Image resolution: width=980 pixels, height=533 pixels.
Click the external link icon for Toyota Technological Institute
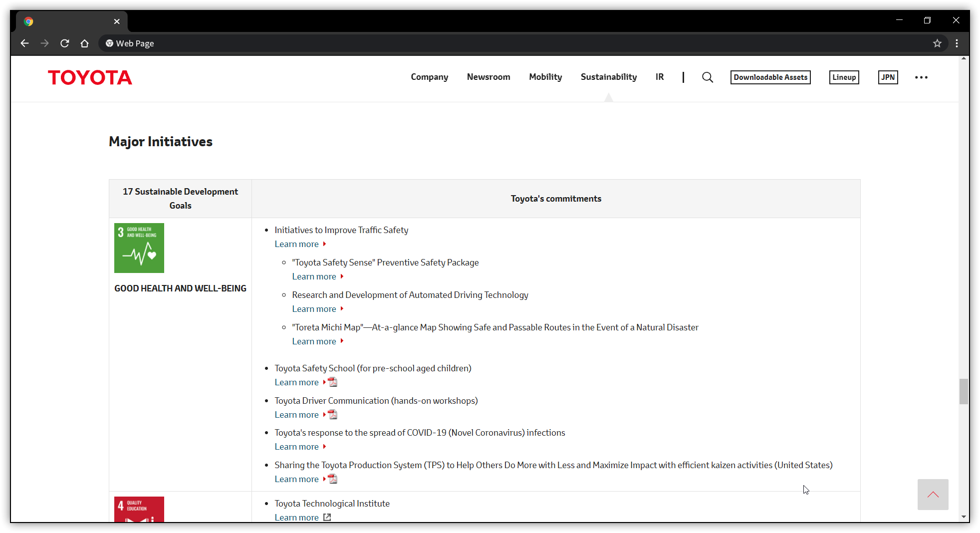click(x=327, y=518)
